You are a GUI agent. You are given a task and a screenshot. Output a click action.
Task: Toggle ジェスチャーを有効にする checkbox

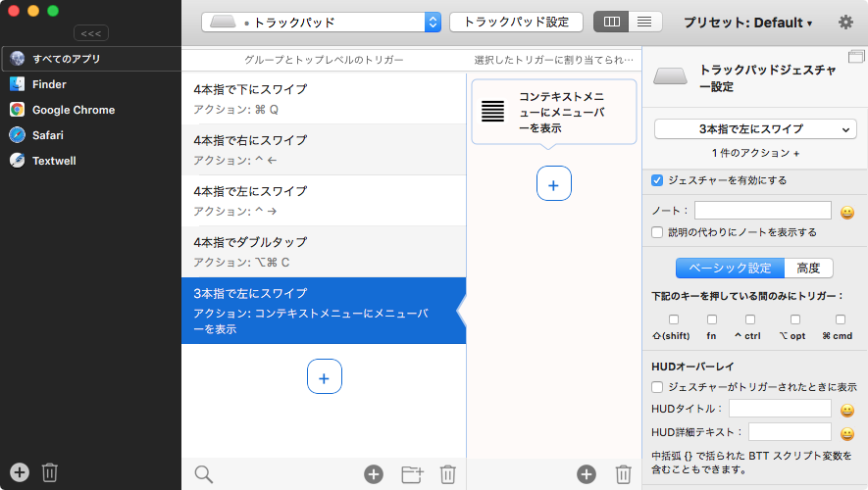tap(657, 180)
